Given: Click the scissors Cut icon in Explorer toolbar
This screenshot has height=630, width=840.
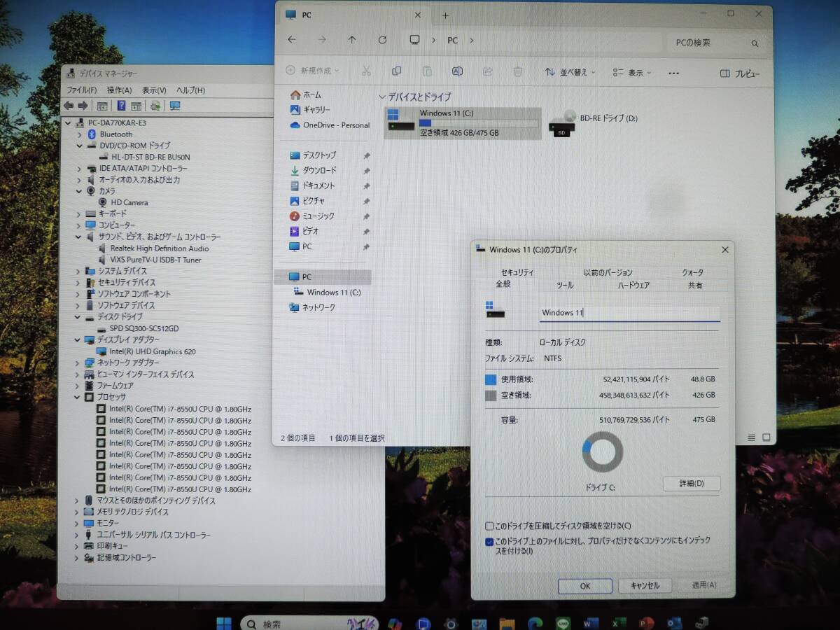Looking at the screenshot, I should pos(366,71).
